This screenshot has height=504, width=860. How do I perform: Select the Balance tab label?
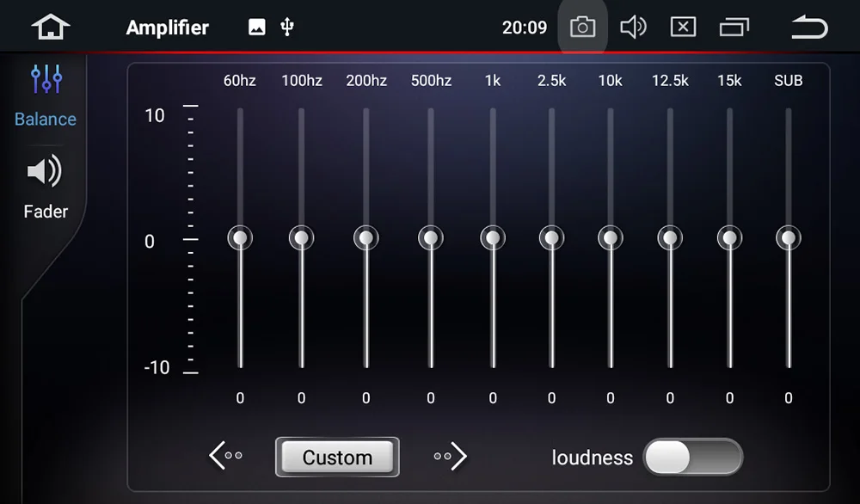coord(46,119)
